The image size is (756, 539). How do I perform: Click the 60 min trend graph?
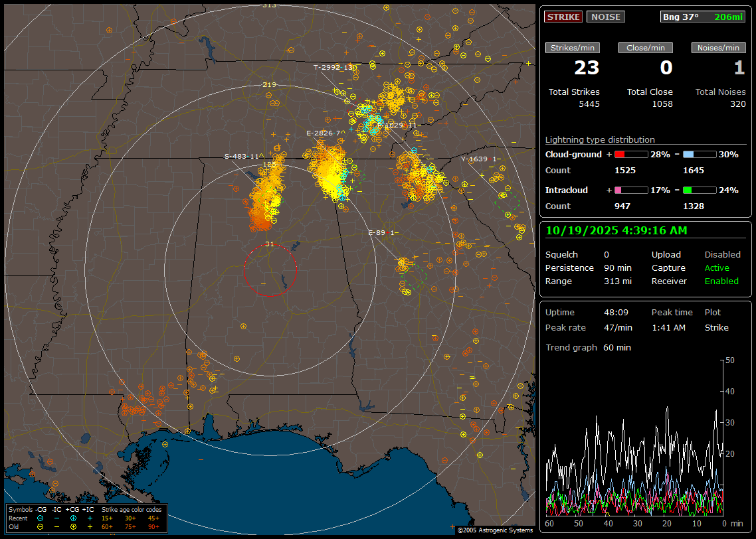click(x=634, y=438)
